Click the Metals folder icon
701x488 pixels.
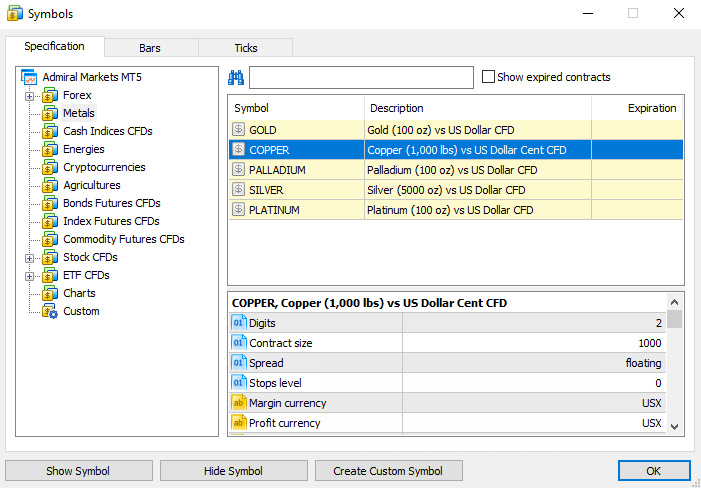tap(50, 114)
